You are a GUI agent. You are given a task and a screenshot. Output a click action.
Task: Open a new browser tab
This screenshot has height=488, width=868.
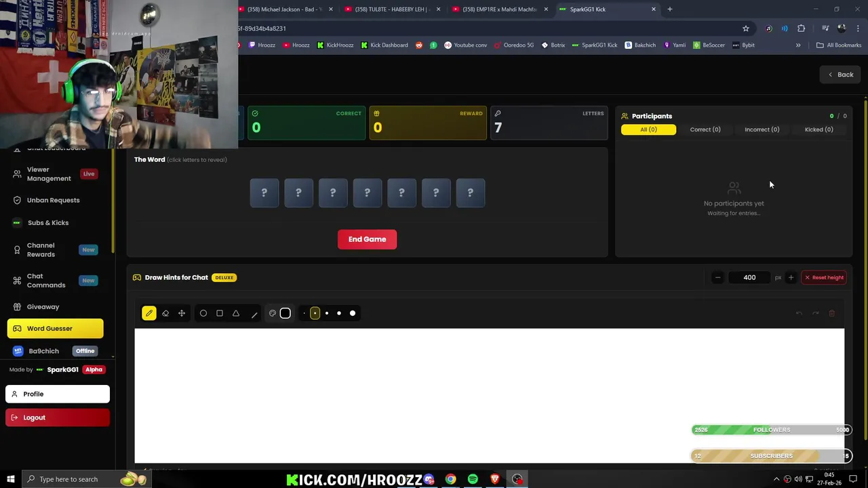[670, 9]
